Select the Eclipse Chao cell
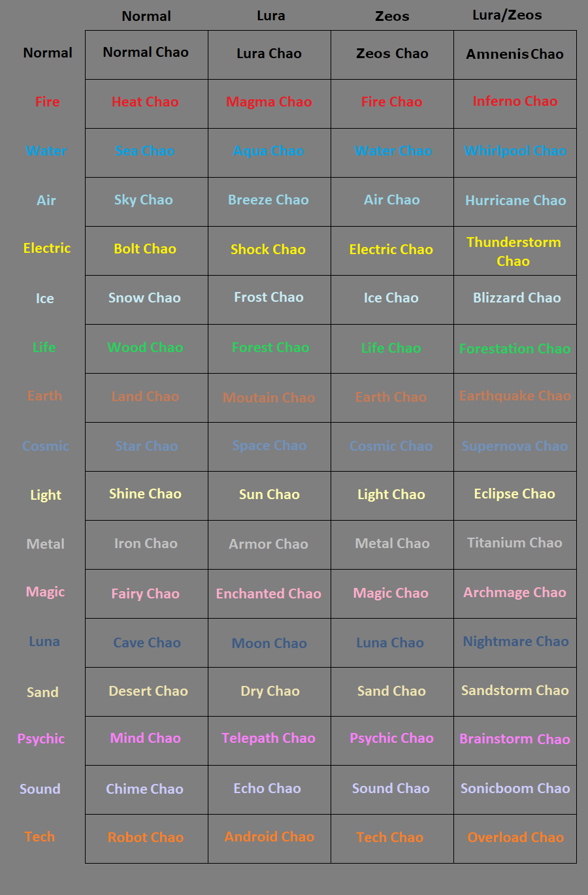 (x=515, y=496)
